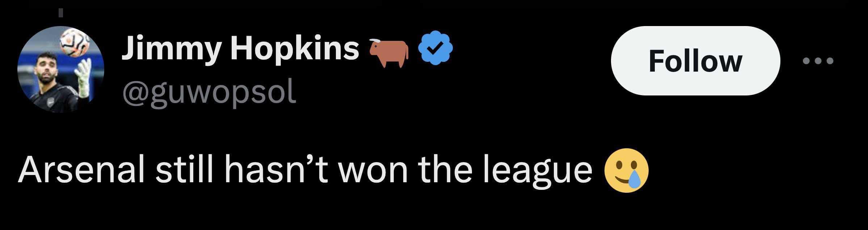Click the first name "Jimmy"
Image resolution: width=868 pixels, height=230 pixels.
170,50
